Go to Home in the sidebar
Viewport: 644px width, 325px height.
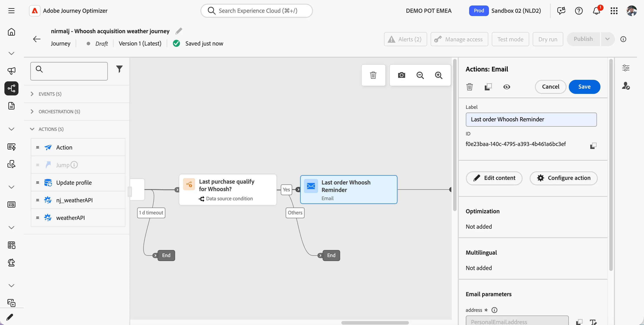pos(11,32)
